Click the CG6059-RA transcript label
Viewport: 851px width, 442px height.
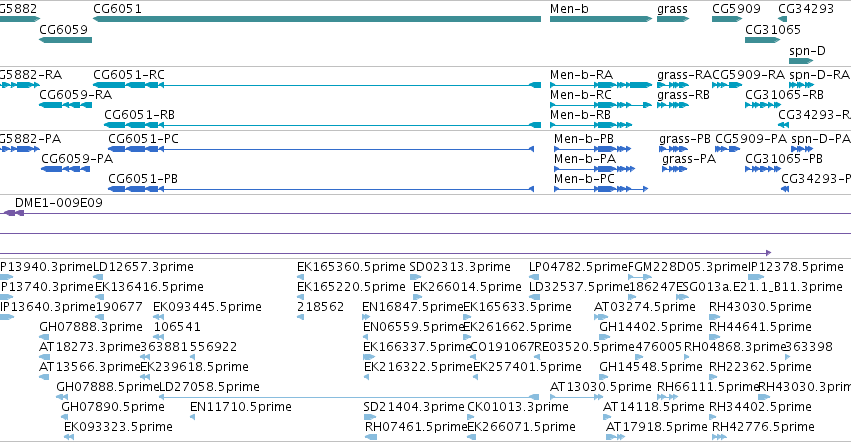click(x=75, y=94)
